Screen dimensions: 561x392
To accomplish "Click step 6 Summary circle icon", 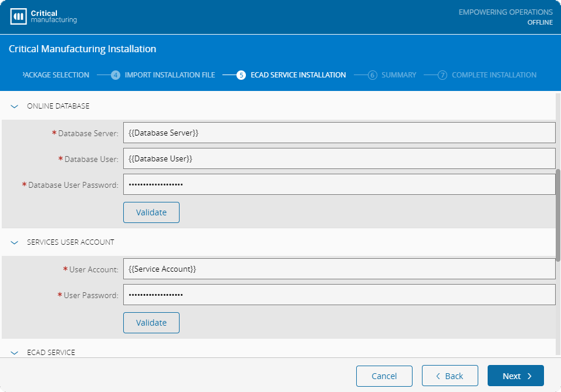I will pyautogui.click(x=372, y=75).
